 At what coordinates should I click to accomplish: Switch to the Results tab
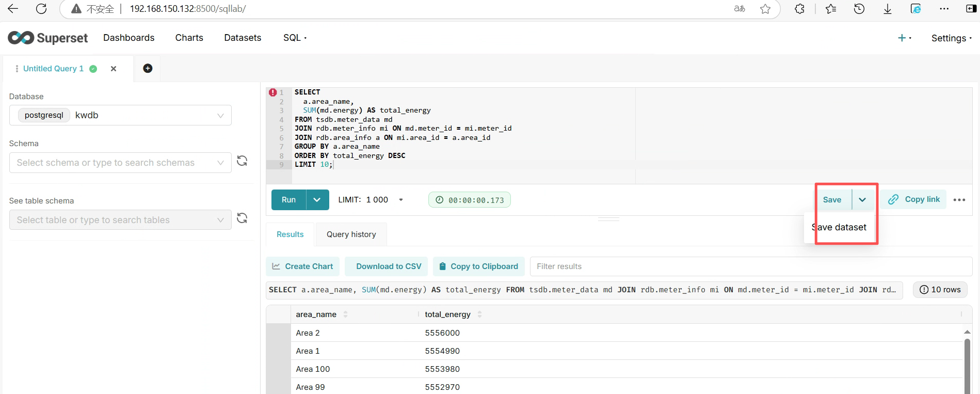(x=290, y=234)
